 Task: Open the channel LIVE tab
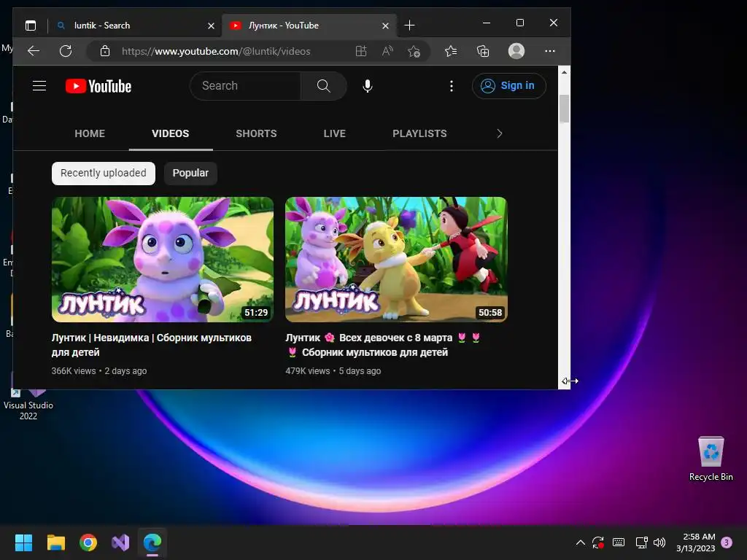334,133
